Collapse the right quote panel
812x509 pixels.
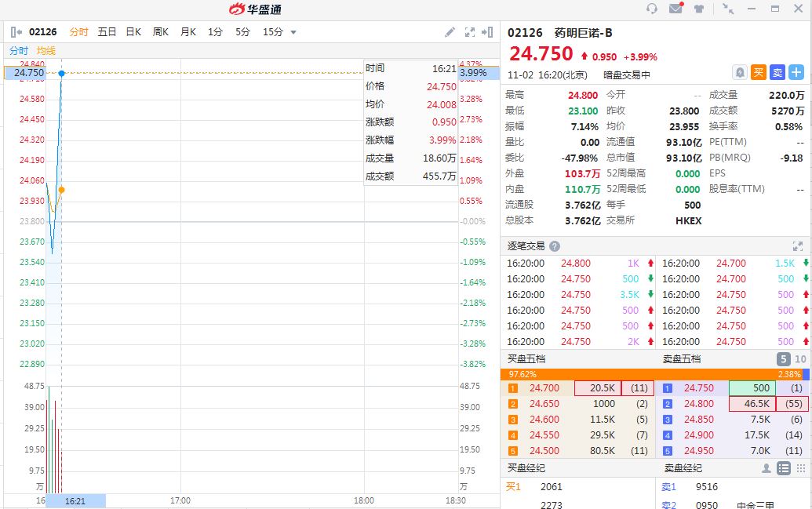tap(487, 32)
